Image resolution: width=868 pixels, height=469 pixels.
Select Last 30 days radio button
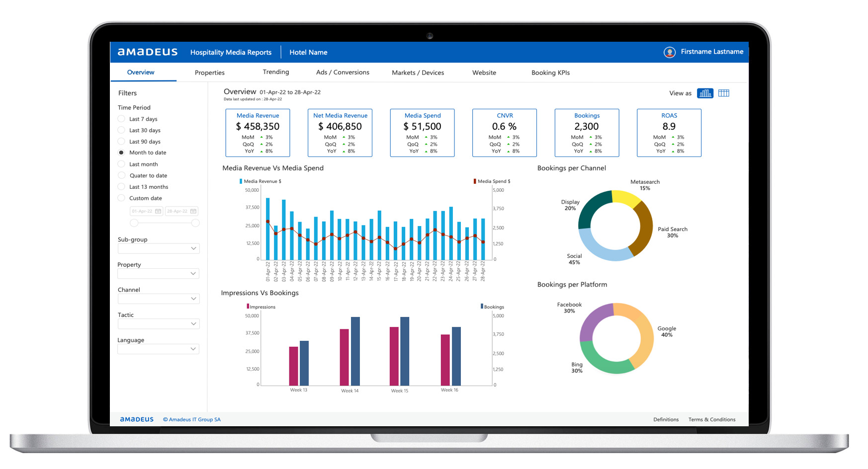(x=121, y=130)
